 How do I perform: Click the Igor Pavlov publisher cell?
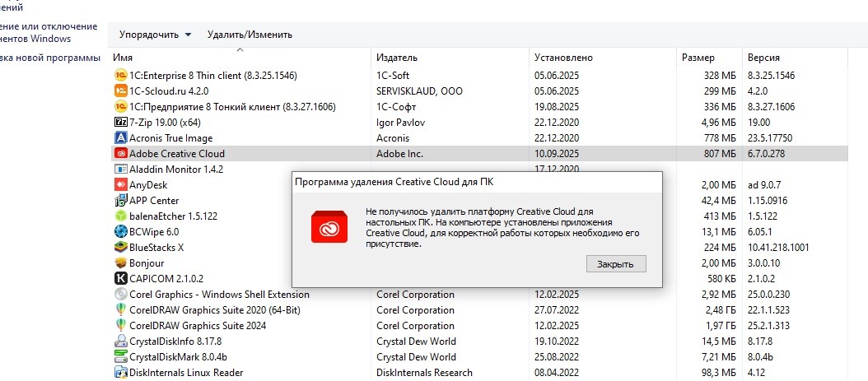click(401, 123)
